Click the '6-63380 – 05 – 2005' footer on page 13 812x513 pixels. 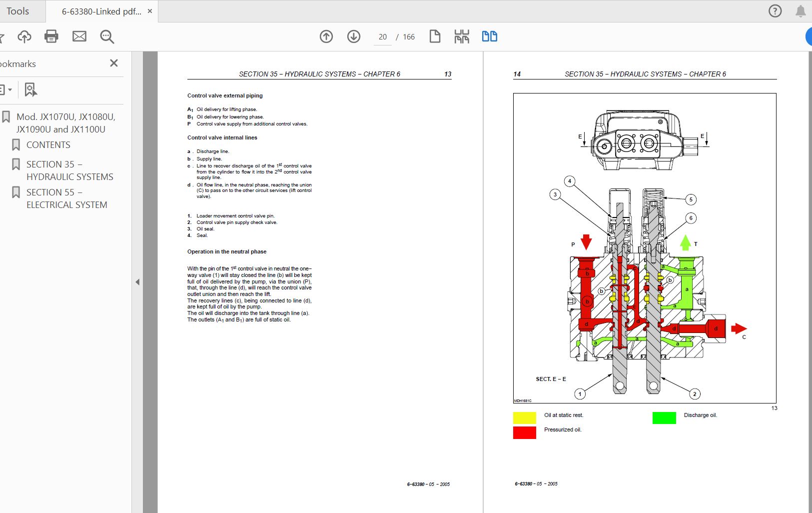(x=428, y=484)
